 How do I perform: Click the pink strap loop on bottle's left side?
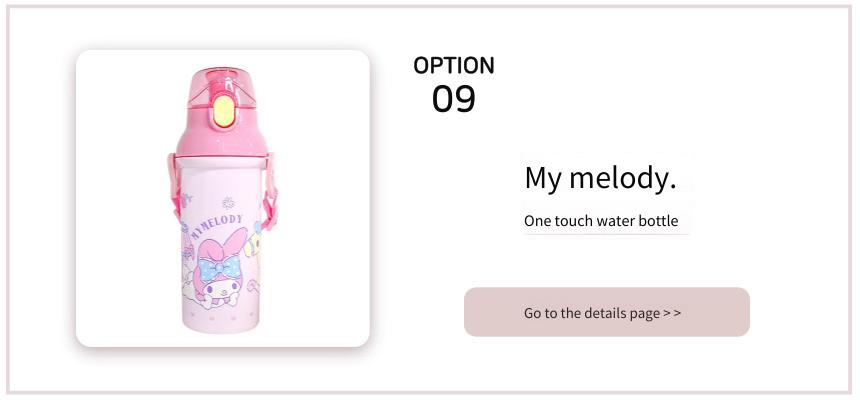(x=174, y=189)
